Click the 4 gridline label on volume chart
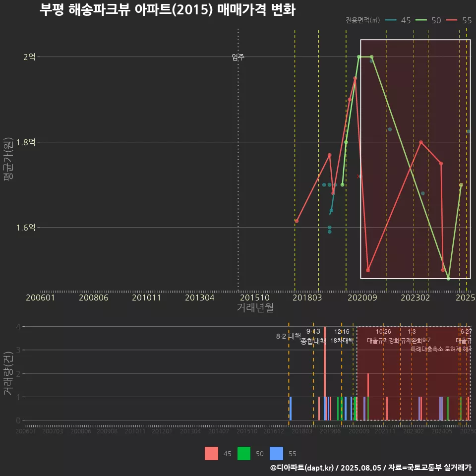The image size is (476, 476). click(18, 327)
